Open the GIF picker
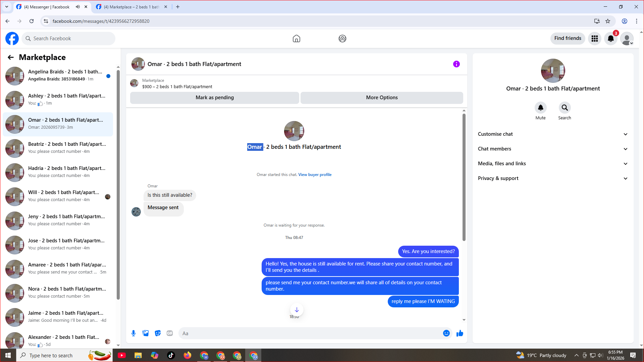 point(170,333)
